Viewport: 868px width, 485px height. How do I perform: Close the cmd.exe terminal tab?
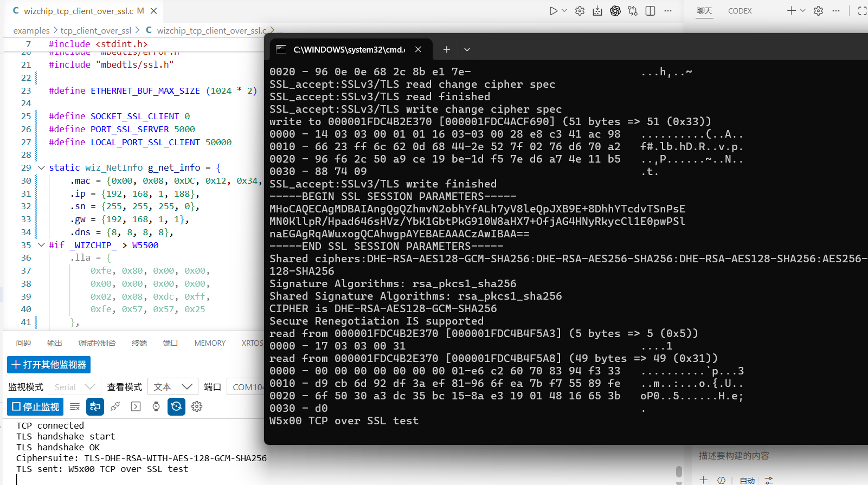click(418, 49)
